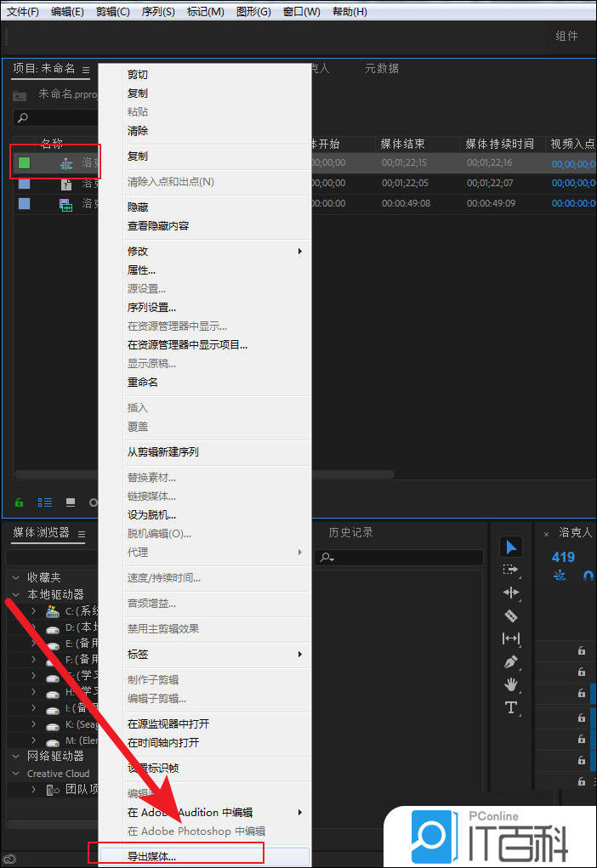597x868 pixels.
Task: Collapse the 收藏夹 tree node
Action: pos(15,577)
